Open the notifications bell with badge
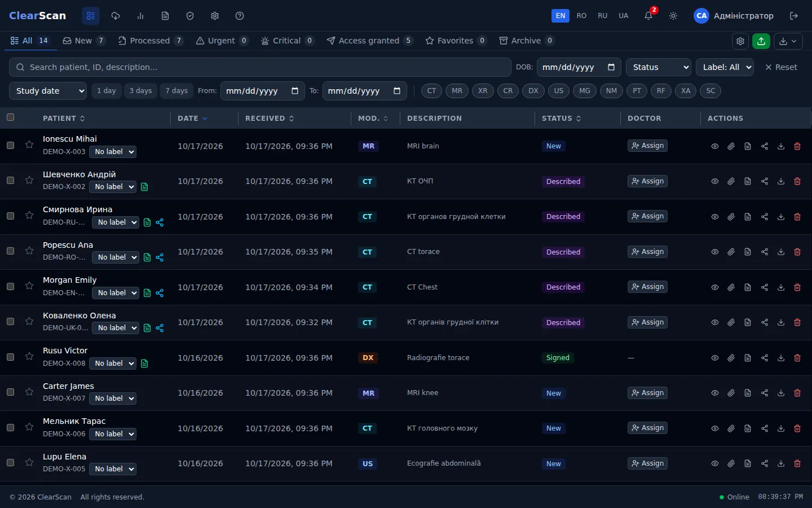Viewport: 812px width, 508px height. click(648, 16)
